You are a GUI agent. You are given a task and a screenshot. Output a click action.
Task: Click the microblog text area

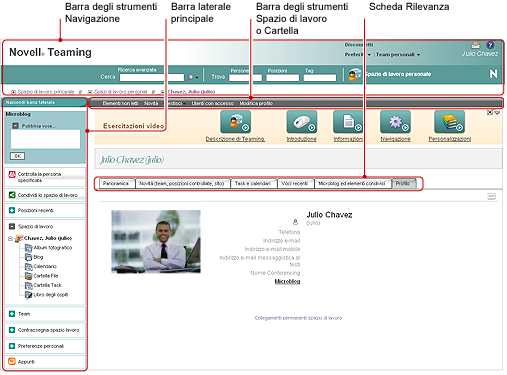45,139
